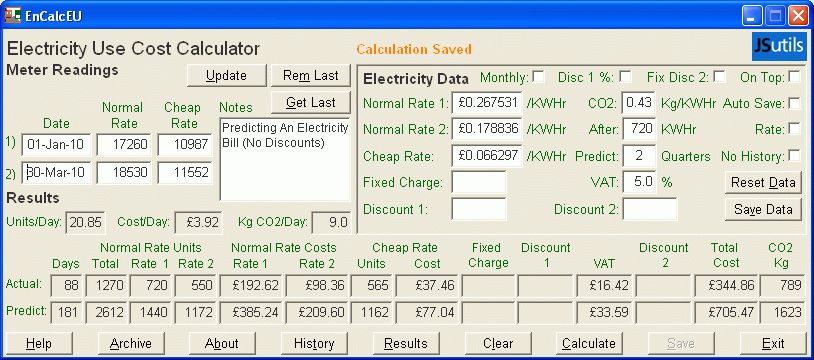
Task: Enable the On Top checkbox
Action: click(794, 77)
